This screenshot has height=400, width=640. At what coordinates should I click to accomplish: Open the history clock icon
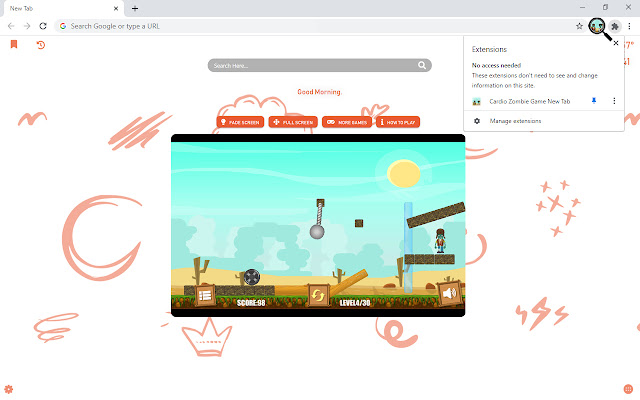pyautogui.click(x=40, y=45)
